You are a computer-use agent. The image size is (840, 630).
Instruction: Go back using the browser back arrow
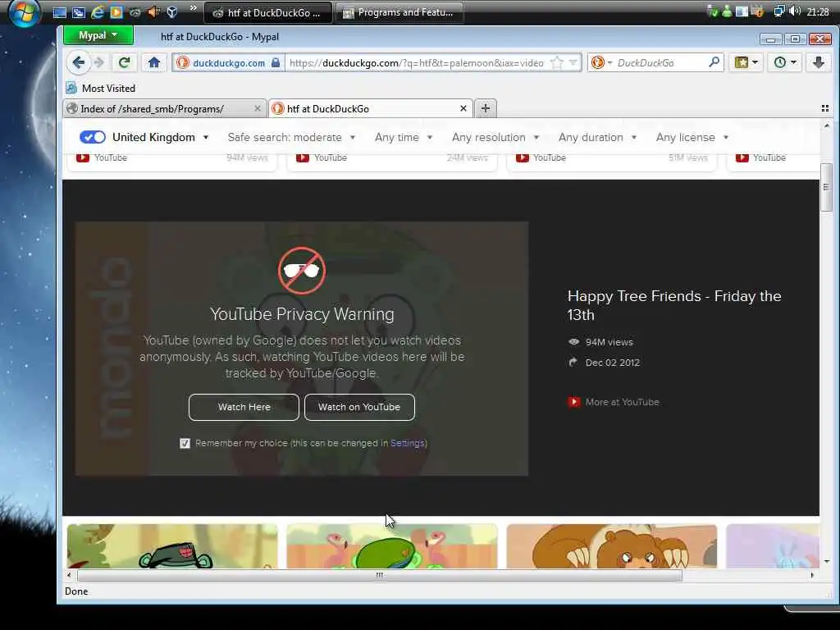coord(78,62)
